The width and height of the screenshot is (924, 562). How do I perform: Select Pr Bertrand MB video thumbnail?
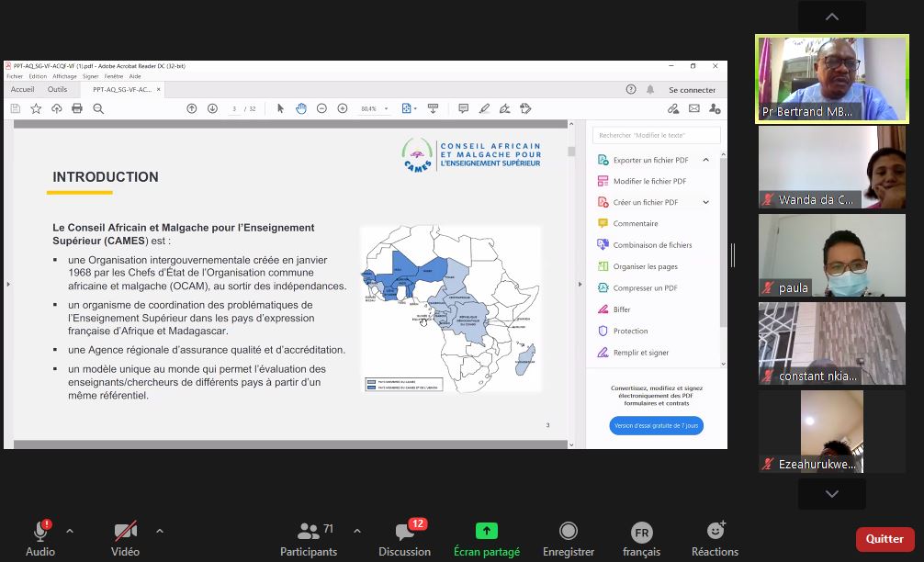pos(831,79)
